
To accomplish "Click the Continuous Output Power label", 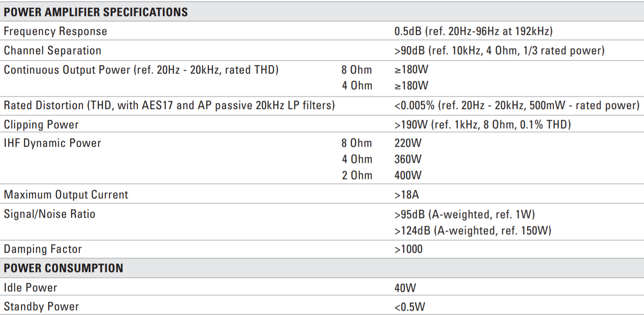I will [141, 70].
